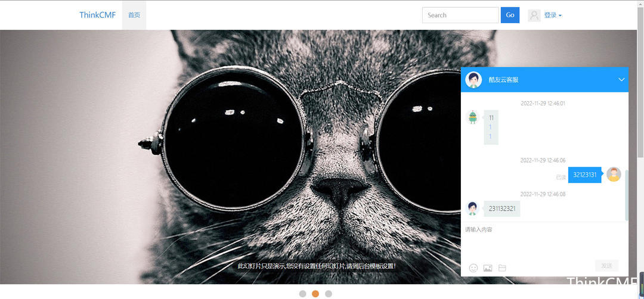Click the user profile icon in navbar
The image size is (644, 299).
[534, 15]
